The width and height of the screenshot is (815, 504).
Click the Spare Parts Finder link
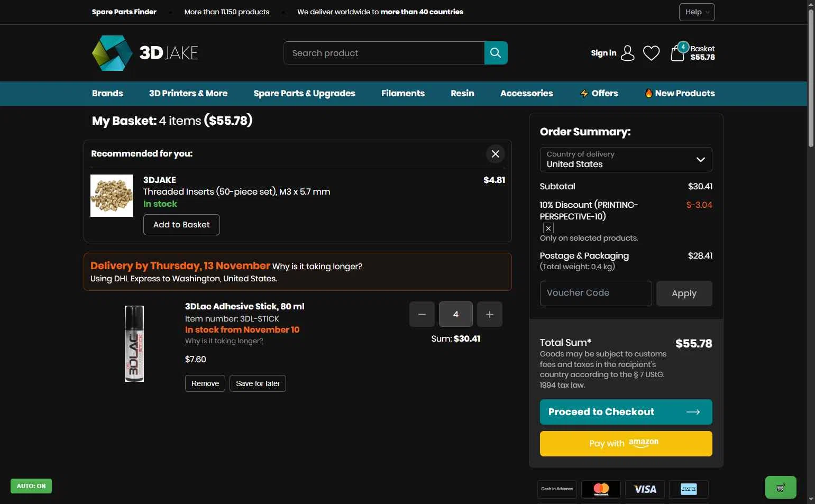(x=124, y=12)
